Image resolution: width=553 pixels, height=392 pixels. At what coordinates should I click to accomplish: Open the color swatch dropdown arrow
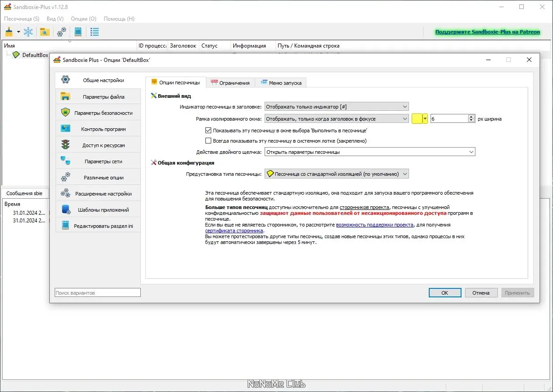coord(425,119)
